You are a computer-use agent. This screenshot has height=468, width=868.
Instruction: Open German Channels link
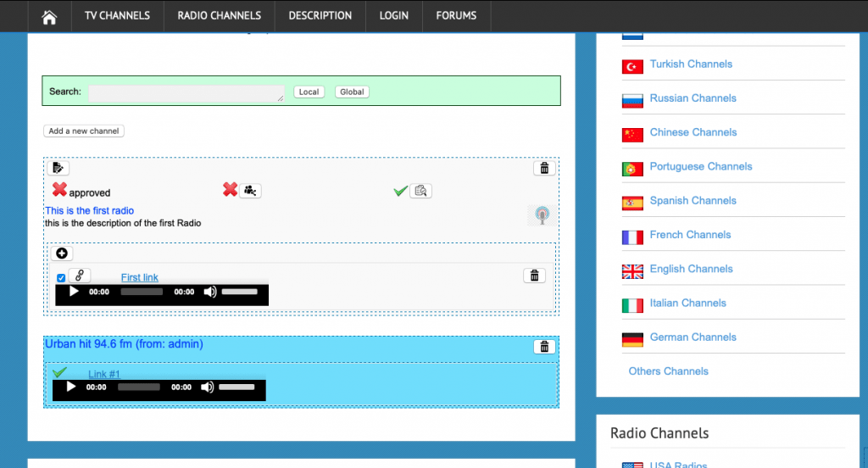pyautogui.click(x=693, y=337)
